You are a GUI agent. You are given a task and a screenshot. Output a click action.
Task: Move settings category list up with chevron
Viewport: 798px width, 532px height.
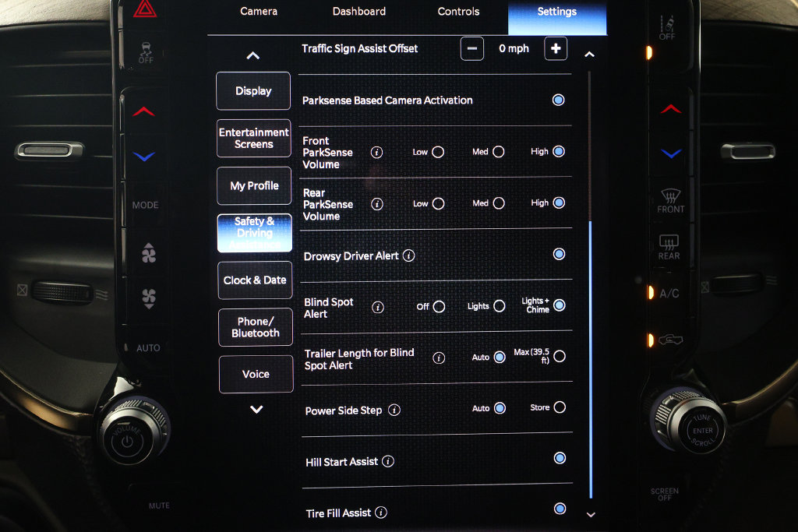pyautogui.click(x=253, y=55)
